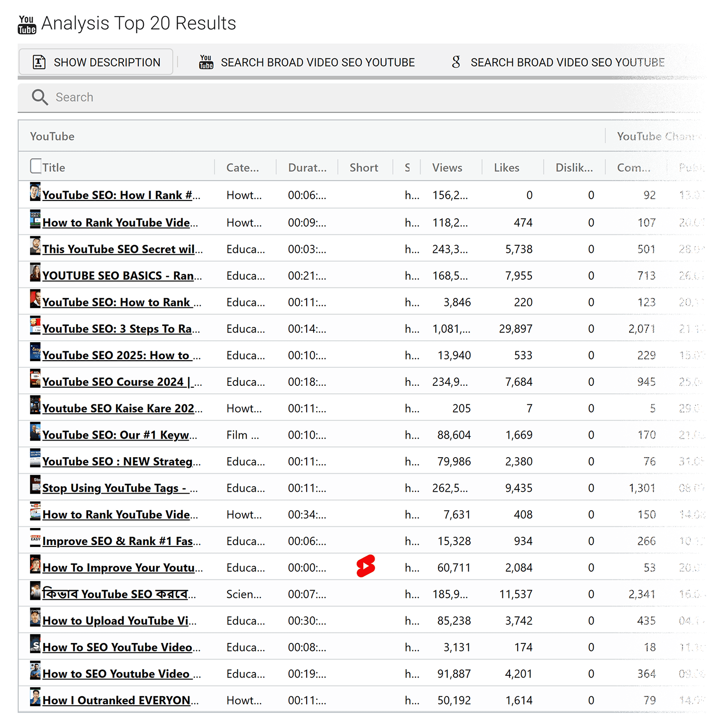Click the 2,341 comments cell

tap(642, 594)
